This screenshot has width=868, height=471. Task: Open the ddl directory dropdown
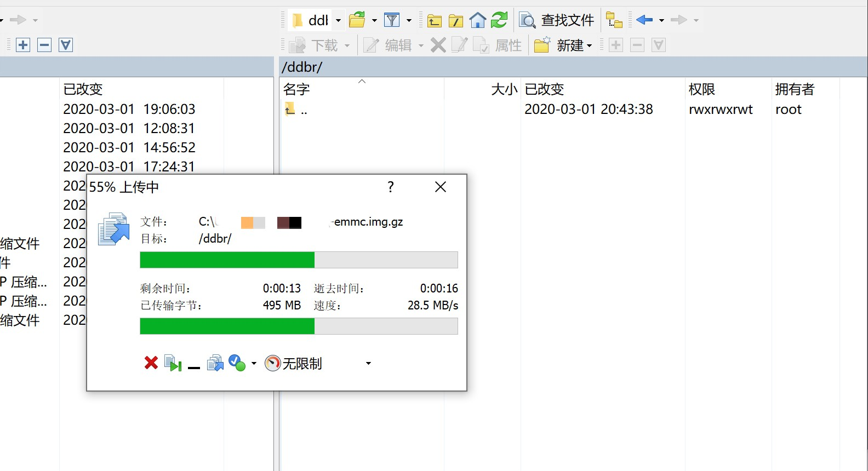[338, 20]
